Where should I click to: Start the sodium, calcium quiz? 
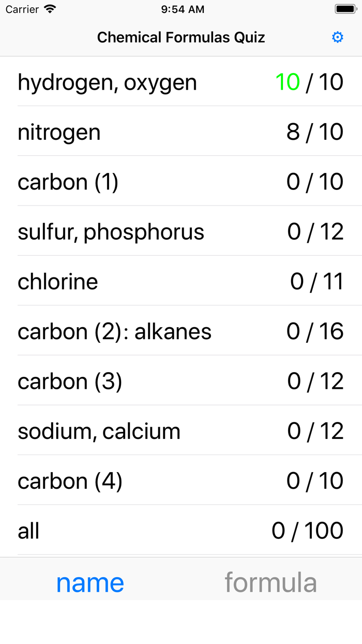pyautogui.click(x=181, y=431)
